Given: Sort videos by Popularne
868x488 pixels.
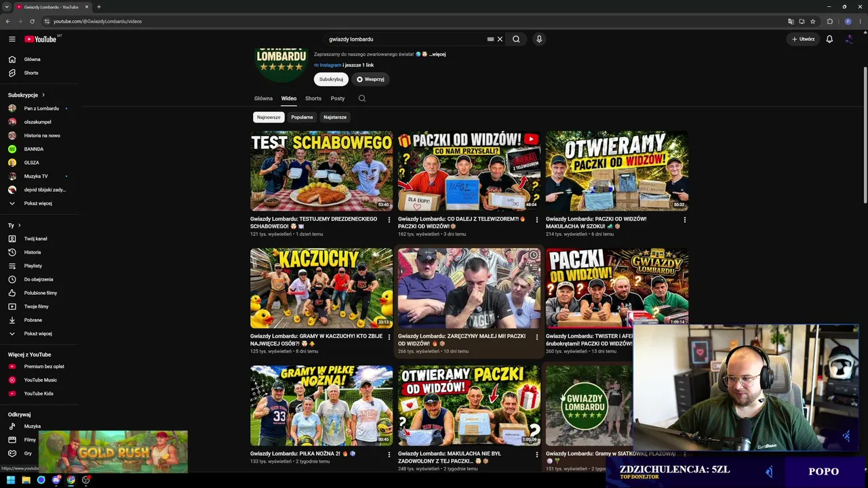Looking at the screenshot, I should click(302, 117).
